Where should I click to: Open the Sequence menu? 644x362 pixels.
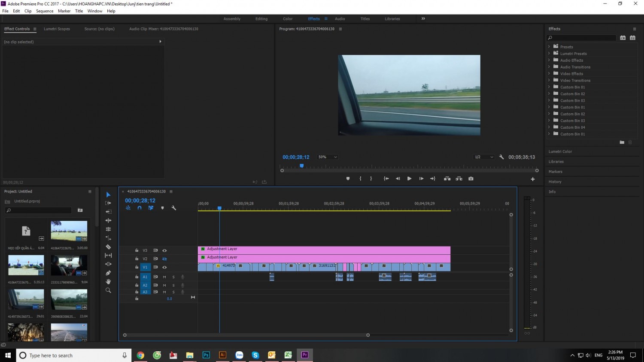pyautogui.click(x=45, y=11)
